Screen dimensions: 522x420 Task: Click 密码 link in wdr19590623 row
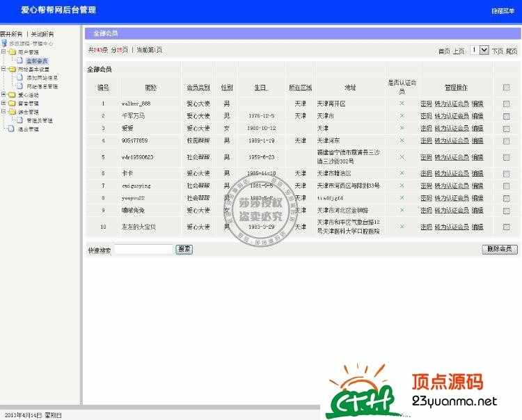[426, 157]
